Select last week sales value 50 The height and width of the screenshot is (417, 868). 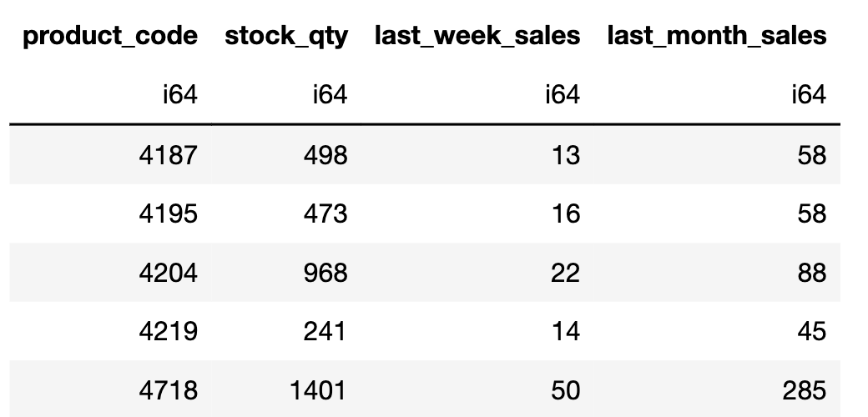pyautogui.click(x=565, y=389)
